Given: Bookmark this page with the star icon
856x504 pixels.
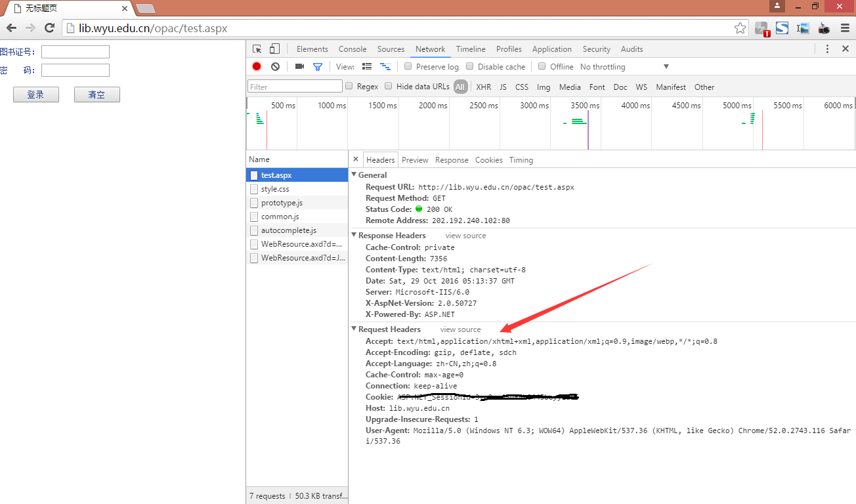Looking at the screenshot, I should pyautogui.click(x=740, y=28).
